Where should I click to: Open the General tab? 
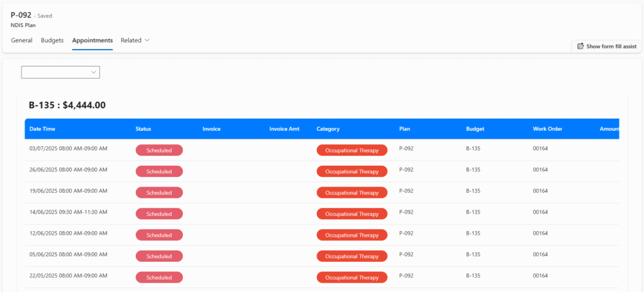(x=21, y=40)
